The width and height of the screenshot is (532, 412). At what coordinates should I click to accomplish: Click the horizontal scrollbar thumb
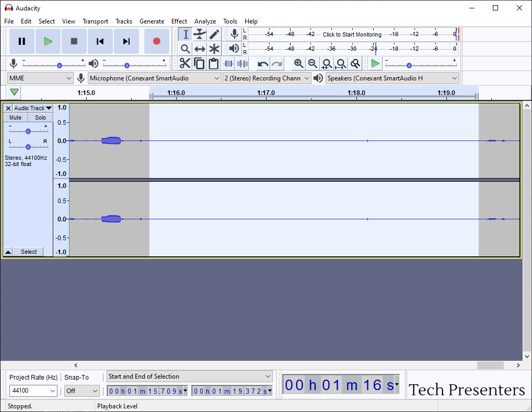click(x=490, y=365)
